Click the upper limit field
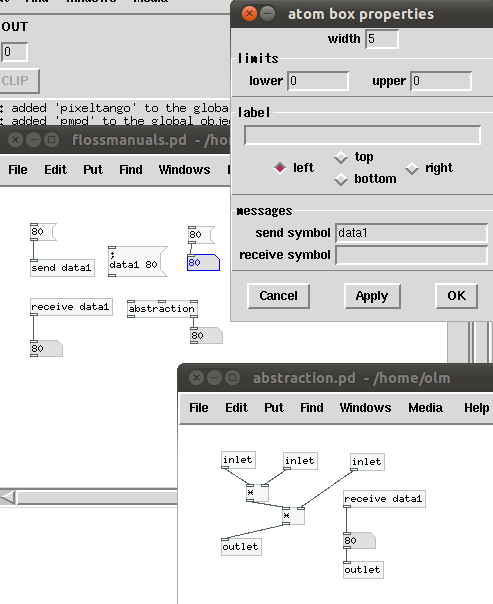Screen dimensions: 493x604 click(441, 81)
